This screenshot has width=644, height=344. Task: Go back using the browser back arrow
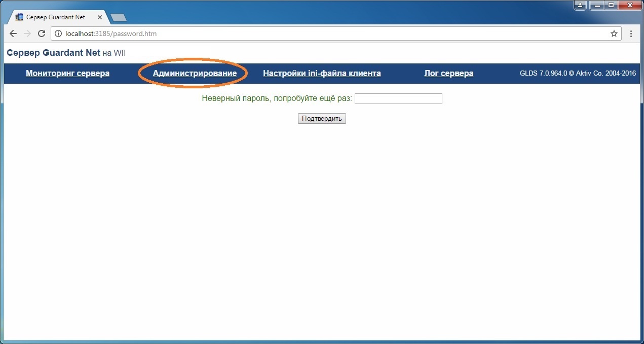point(13,34)
